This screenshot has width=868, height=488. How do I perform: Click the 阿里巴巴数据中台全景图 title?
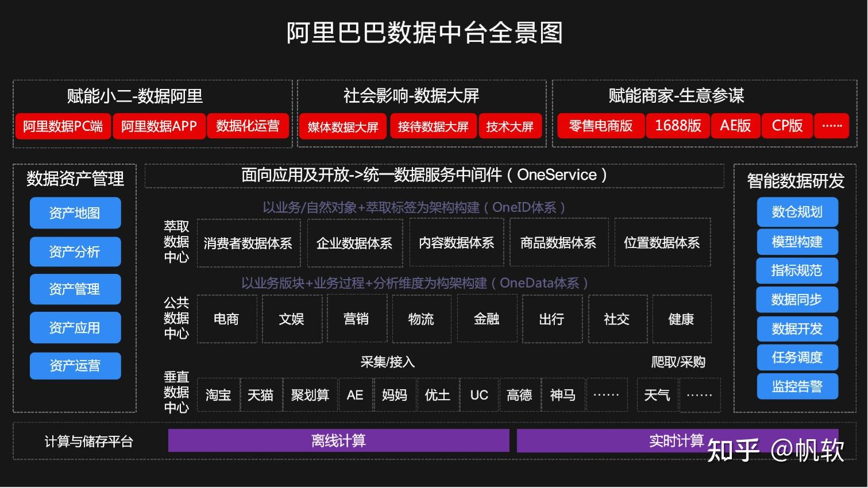(425, 33)
